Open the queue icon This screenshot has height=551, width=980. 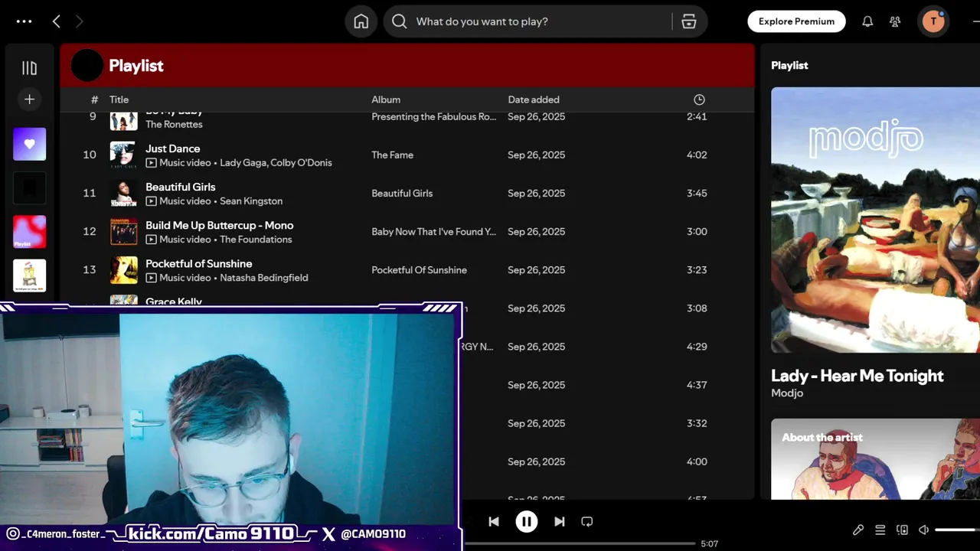tap(880, 530)
